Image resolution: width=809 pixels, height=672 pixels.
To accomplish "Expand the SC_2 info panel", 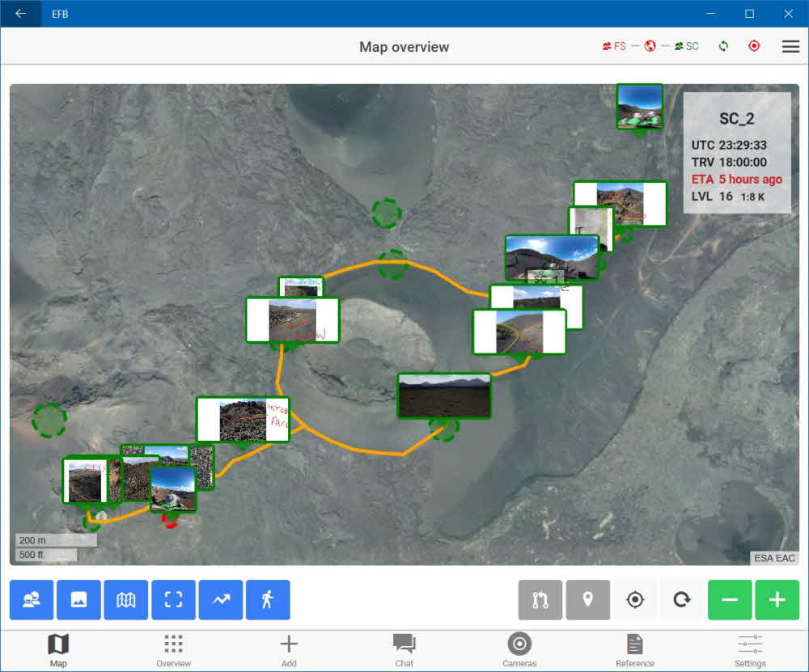I will (737, 152).
